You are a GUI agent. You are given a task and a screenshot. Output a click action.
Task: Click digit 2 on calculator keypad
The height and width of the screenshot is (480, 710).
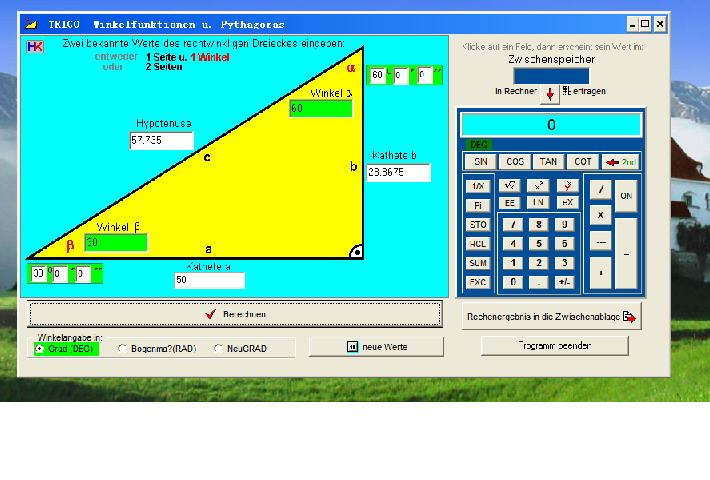(x=538, y=263)
